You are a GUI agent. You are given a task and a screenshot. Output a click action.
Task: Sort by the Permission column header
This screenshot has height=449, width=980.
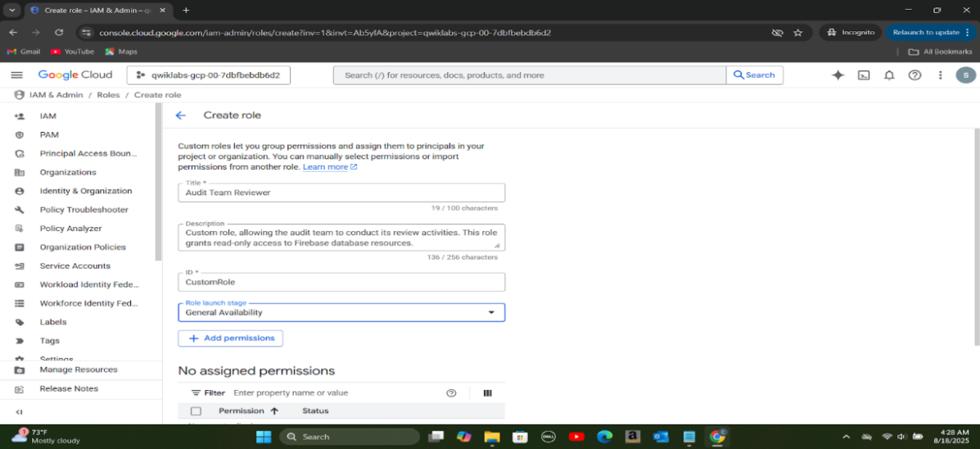click(242, 411)
